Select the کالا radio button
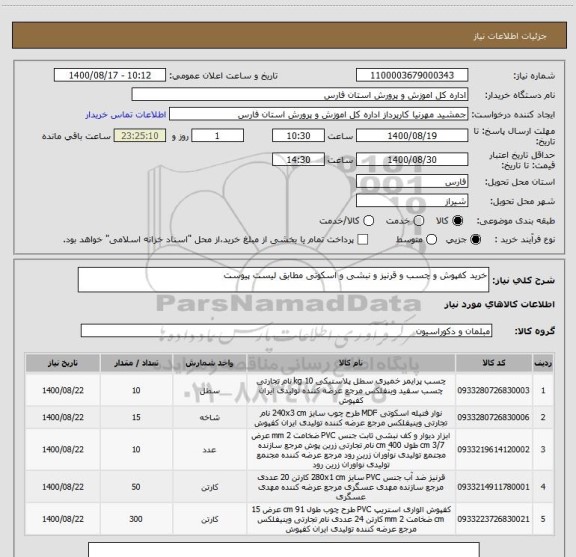This screenshot has width=576, height=557. point(458,220)
